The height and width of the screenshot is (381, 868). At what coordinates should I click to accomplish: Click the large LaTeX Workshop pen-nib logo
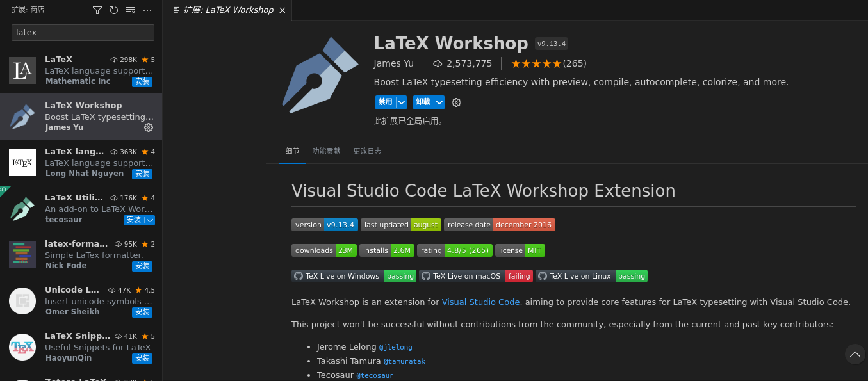tap(320, 75)
